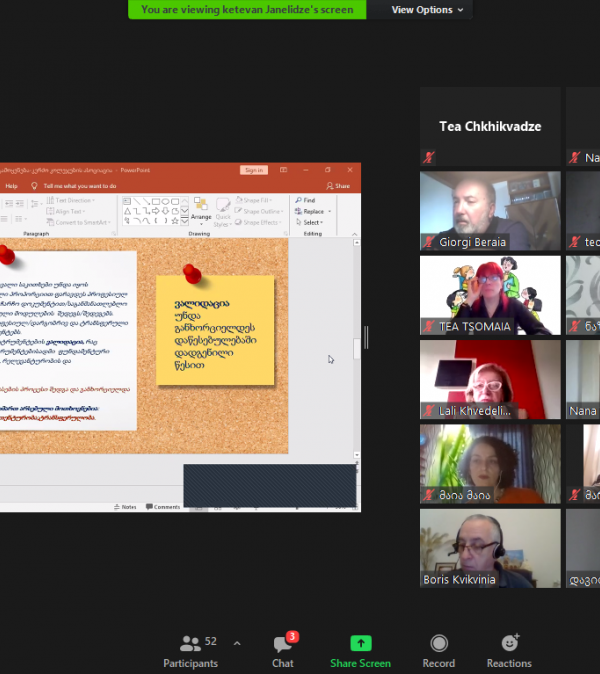
Task: Open the Shape Fill dropdown
Action: [254, 200]
